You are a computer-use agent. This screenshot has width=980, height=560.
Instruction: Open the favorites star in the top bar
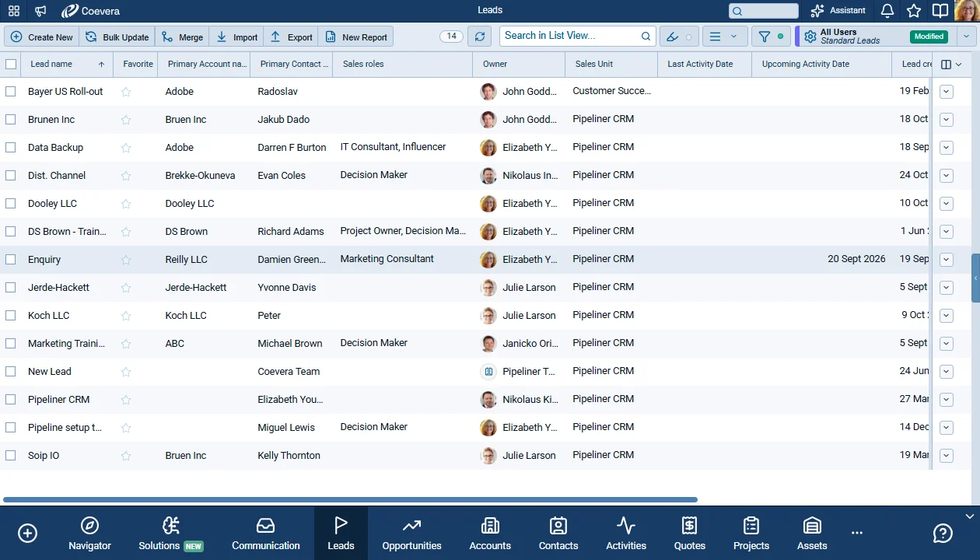click(914, 11)
